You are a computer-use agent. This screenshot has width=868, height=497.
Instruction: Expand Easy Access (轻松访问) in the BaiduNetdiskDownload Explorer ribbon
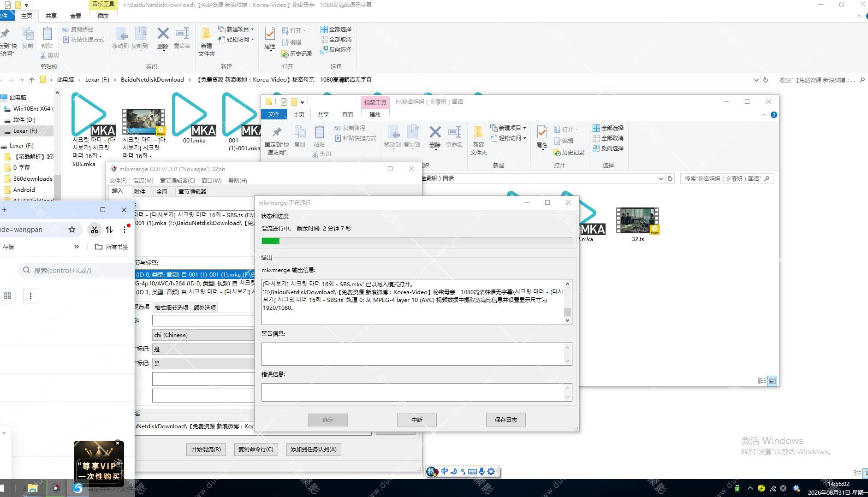click(236, 39)
